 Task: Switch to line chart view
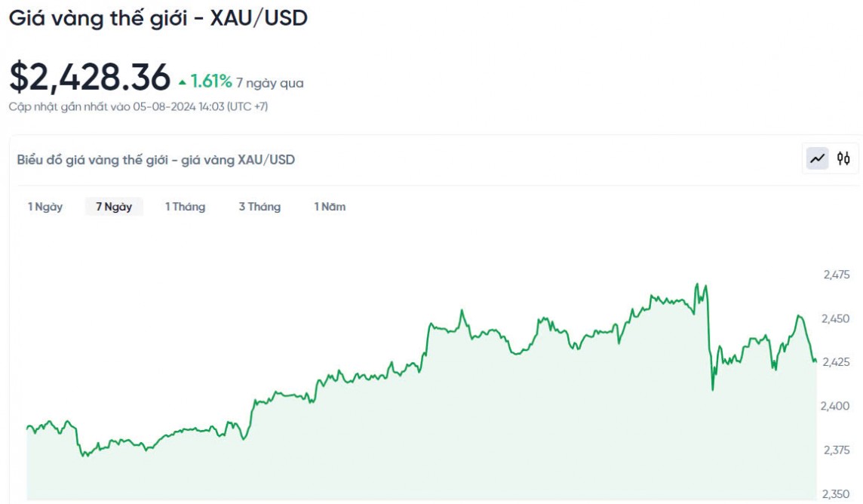coord(817,158)
